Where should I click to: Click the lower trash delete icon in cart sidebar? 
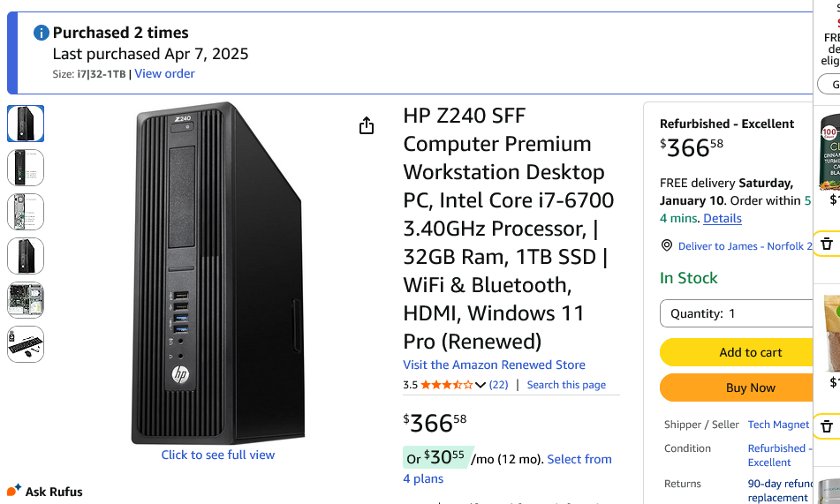[827, 426]
